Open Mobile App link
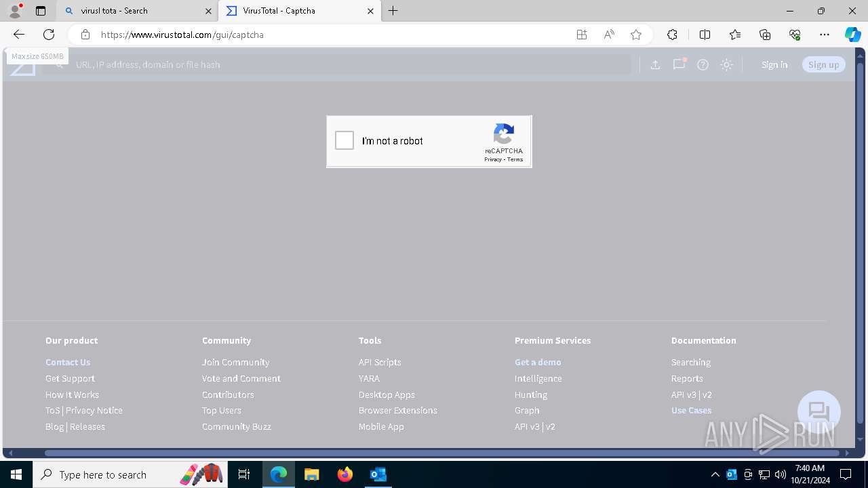This screenshot has width=868, height=488. (381, 426)
